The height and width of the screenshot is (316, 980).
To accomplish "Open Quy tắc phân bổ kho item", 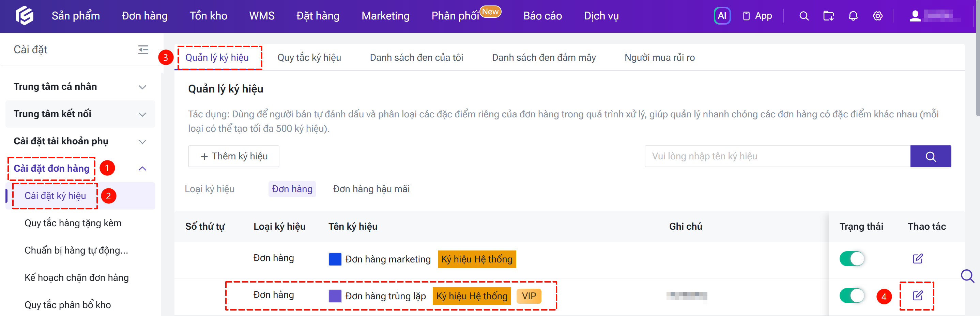I will coord(68,305).
